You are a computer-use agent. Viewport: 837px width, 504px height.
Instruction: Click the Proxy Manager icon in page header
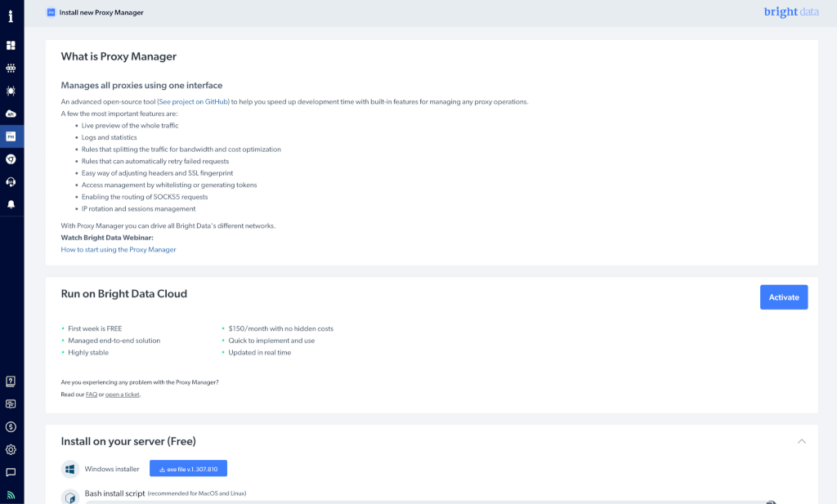[51, 12]
